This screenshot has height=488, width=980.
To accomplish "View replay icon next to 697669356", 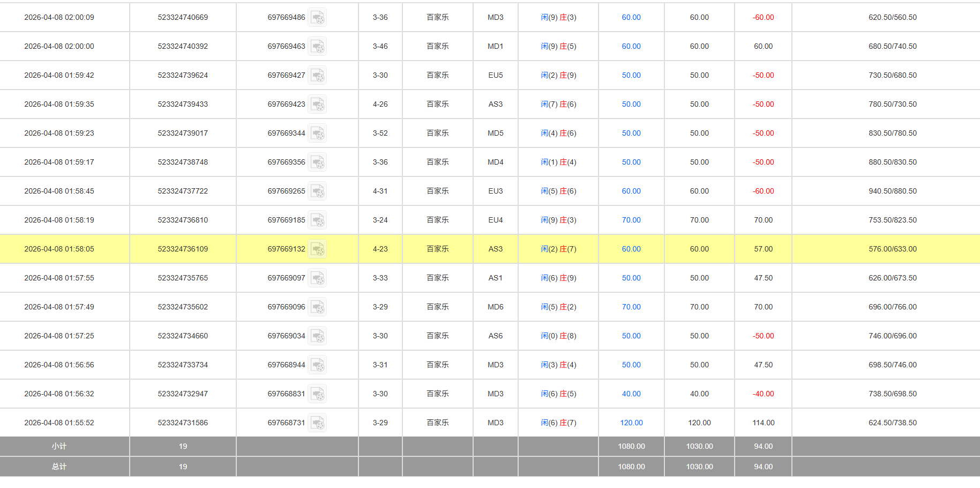I will pyautogui.click(x=318, y=162).
